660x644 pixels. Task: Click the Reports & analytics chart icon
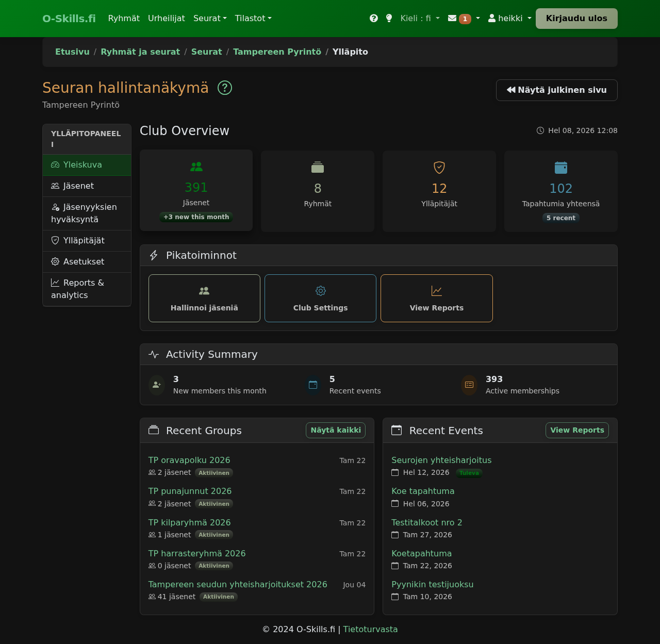click(55, 283)
